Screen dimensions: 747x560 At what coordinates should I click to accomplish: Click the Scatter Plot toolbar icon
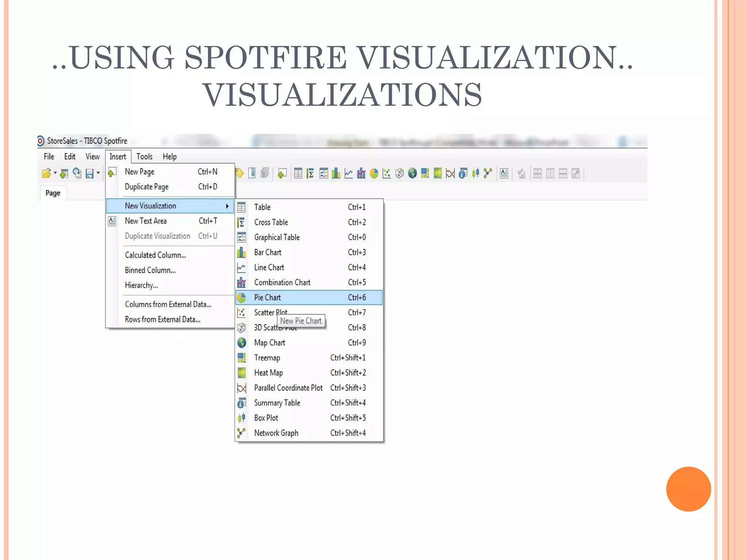point(387,174)
